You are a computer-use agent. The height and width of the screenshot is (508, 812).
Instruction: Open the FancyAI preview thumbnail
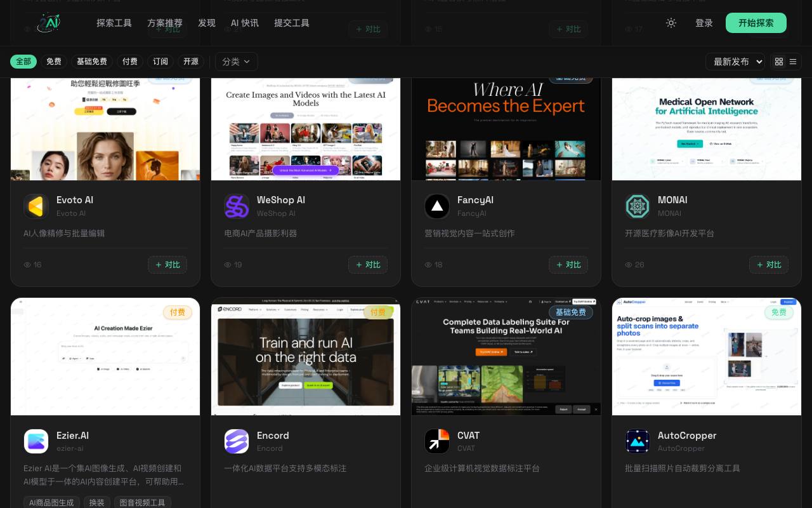pos(506,129)
